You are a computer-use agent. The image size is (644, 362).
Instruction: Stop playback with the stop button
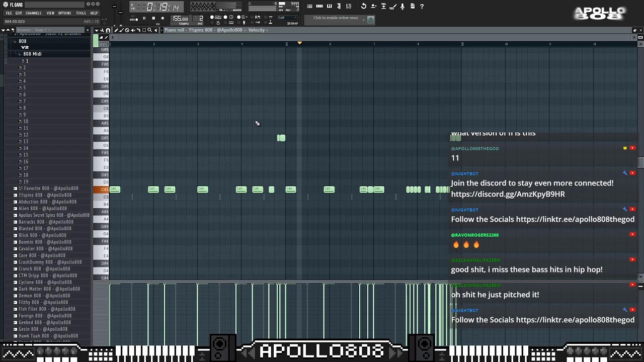[153, 18]
